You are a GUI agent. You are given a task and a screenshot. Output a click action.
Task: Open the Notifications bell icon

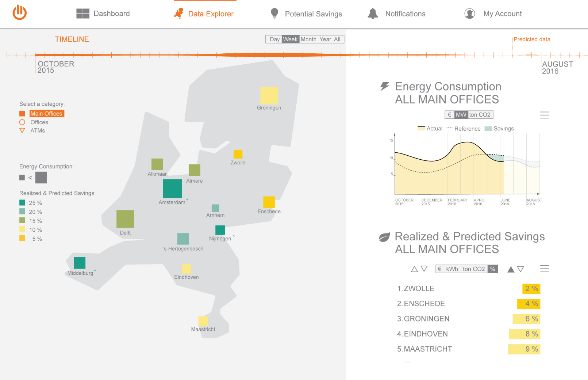373,14
